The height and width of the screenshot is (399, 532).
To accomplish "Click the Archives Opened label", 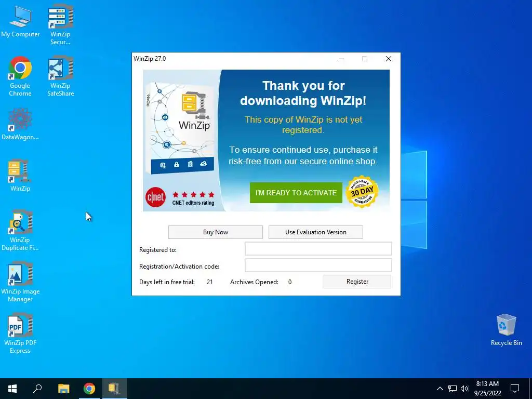I will [254, 282].
